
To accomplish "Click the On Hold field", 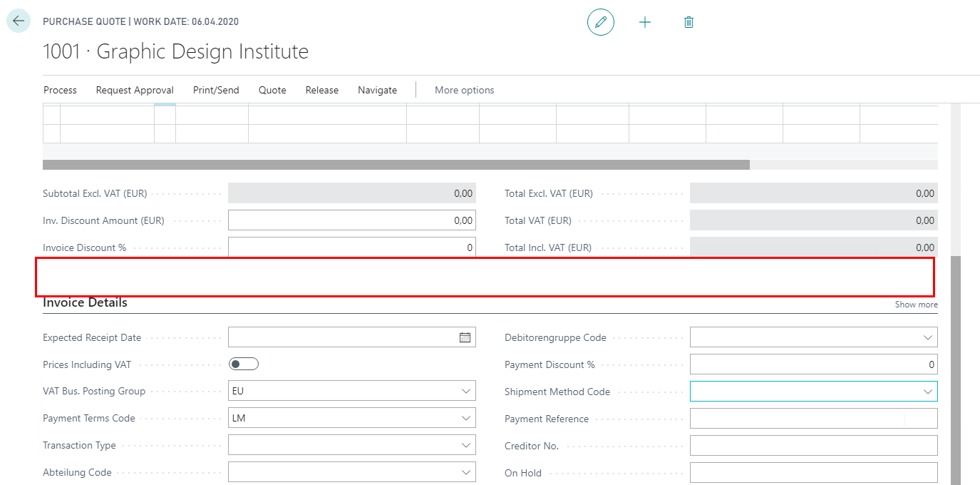I will tap(813, 473).
